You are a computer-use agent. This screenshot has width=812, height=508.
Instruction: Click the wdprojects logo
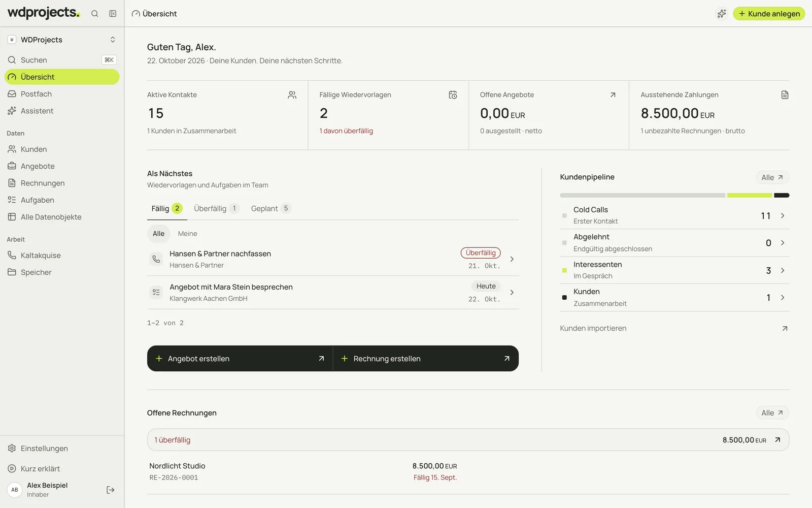(44, 13)
